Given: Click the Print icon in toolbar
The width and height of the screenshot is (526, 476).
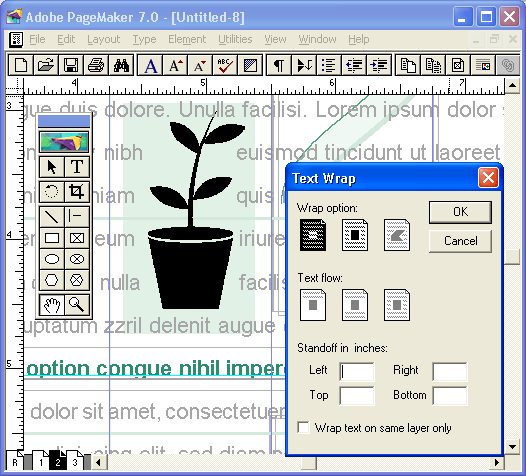Looking at the screenshot, I should point(96,65).
